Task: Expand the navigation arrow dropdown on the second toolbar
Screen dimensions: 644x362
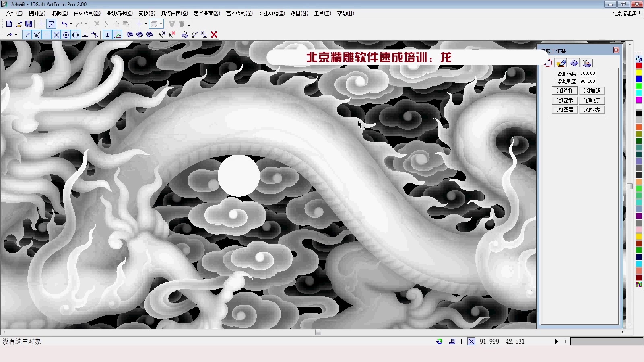Action: coord(15,35)
